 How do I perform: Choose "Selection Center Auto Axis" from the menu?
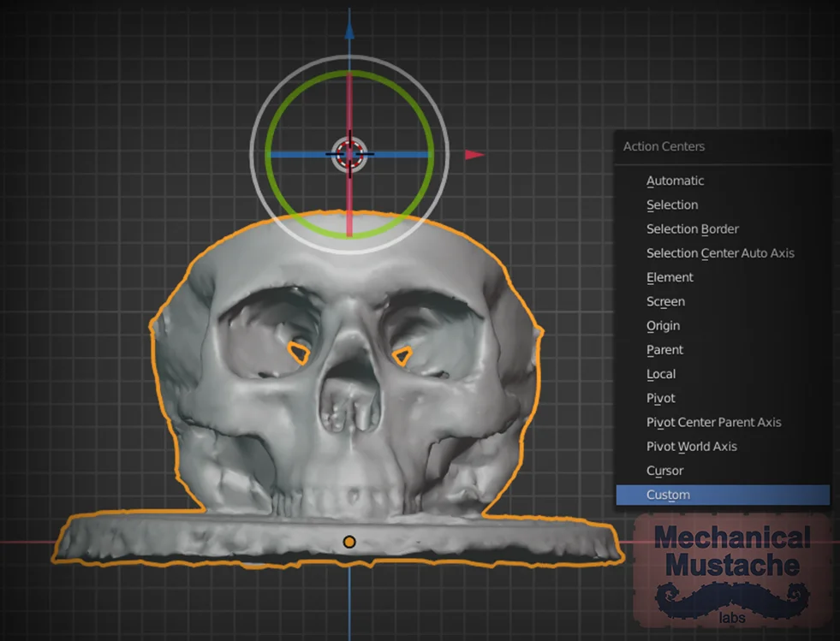pyautogui.click(x=719, y=252)
